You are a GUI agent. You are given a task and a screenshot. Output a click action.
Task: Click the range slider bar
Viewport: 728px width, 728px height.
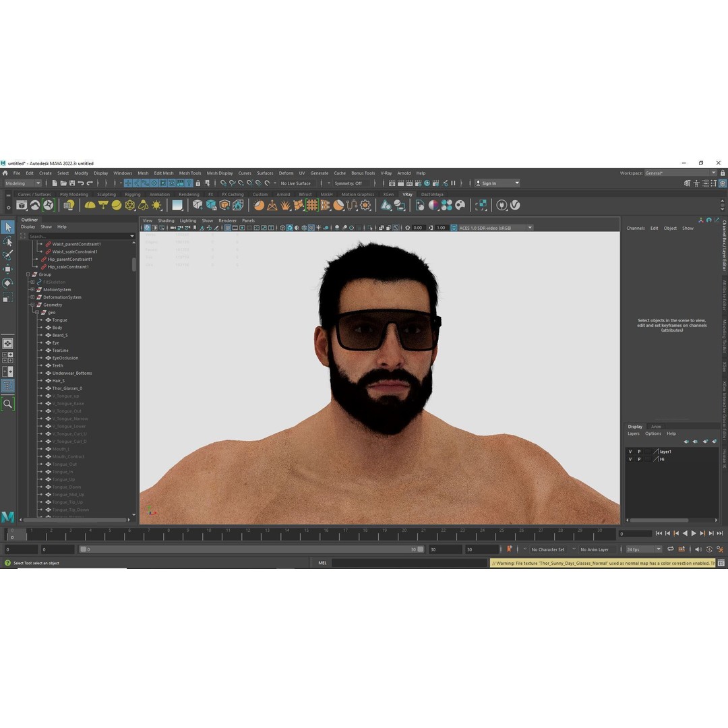click(x=251, y=549)
